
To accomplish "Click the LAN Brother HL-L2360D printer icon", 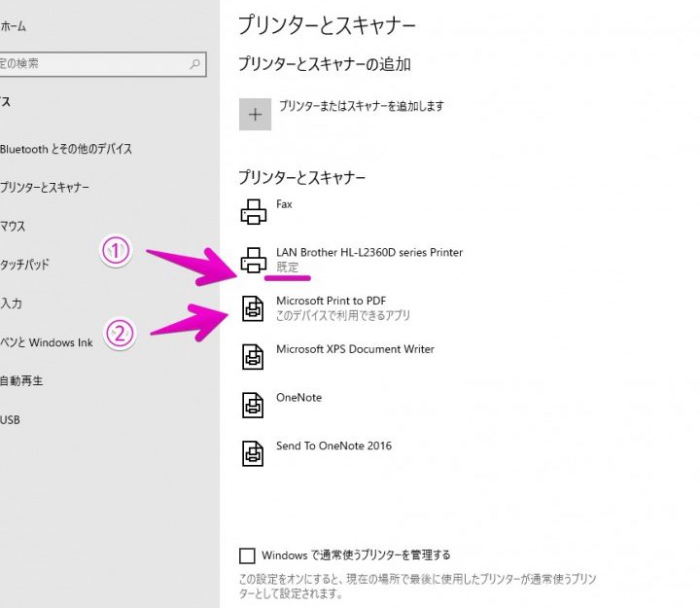I will (254, 260).
